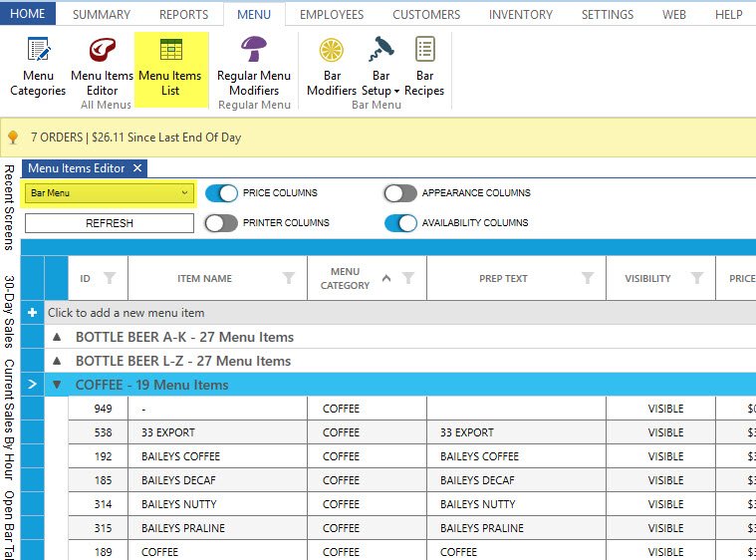Expand Bottle Beer A-K group
This screenshot has height=560, width=756.
click(x=57, y=337)
